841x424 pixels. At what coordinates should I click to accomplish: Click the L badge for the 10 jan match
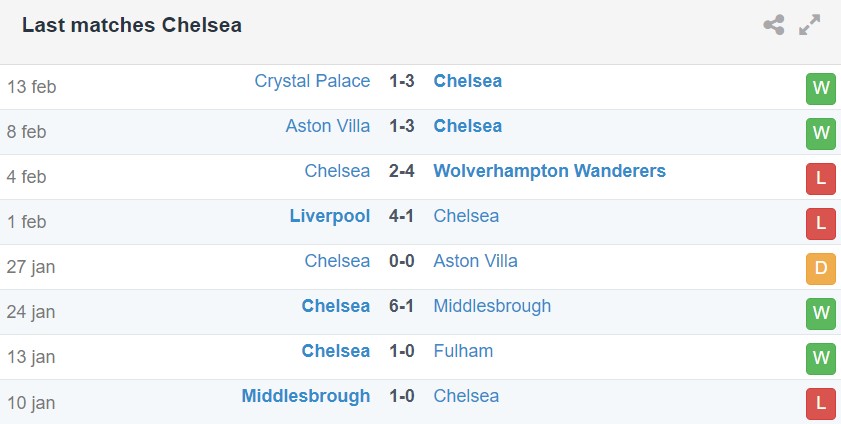[820, 402]
